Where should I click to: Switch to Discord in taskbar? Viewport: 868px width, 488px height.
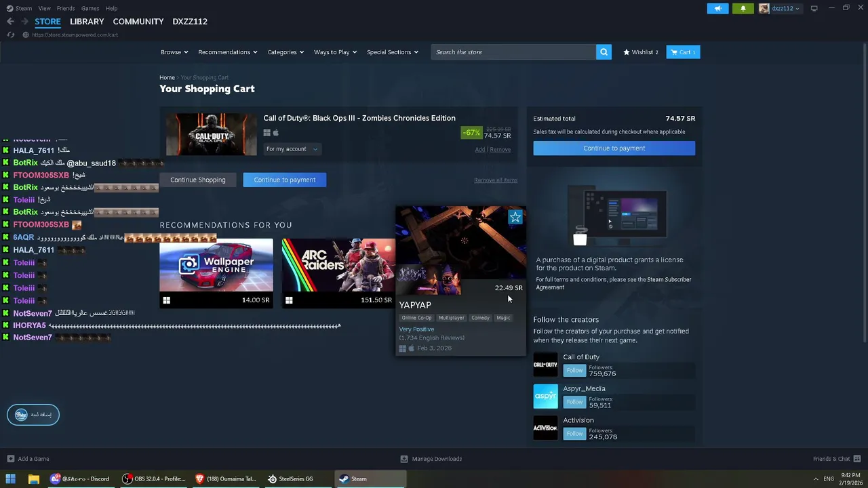coord(79,479)
